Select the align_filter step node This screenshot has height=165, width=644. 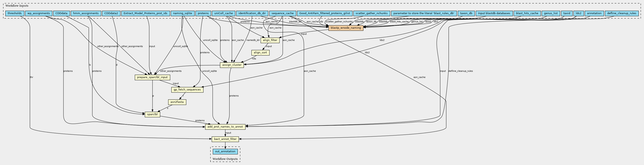[270, 40]
